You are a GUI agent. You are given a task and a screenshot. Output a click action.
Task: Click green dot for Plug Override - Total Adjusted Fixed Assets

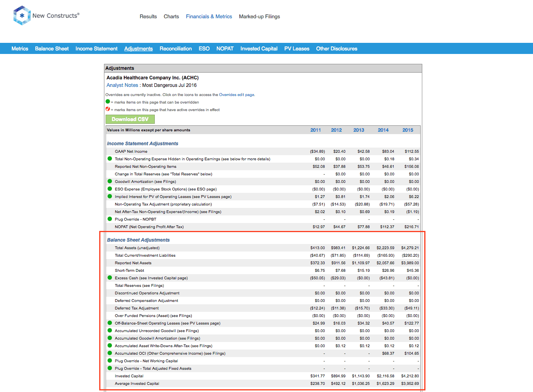point(110,368)
